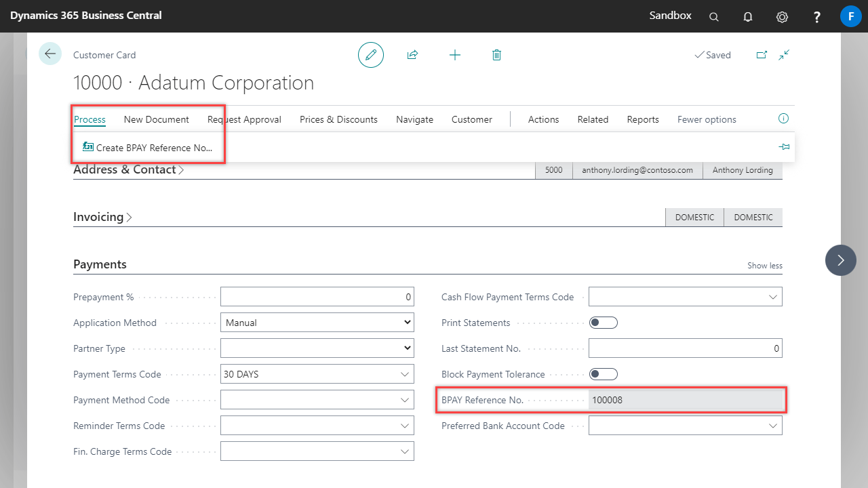Toggle the Print Statements switch
This screenshot has width=868, height=488.
(x=603, y=323)
